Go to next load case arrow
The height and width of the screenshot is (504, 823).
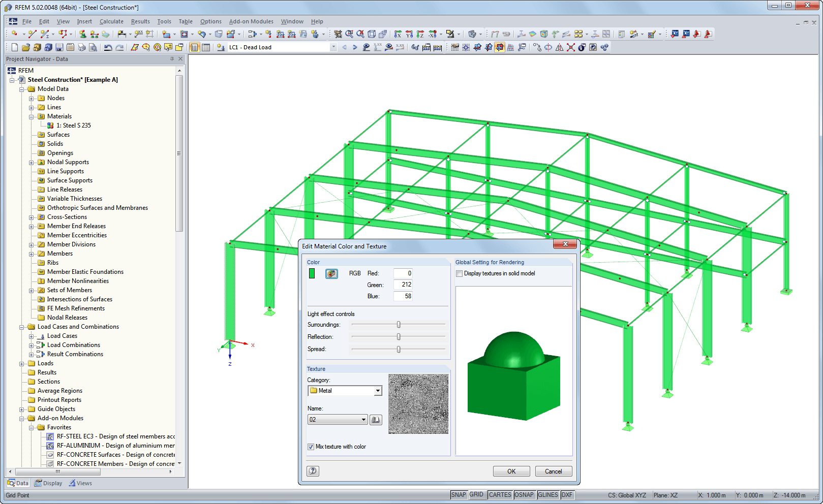(355, 47)
